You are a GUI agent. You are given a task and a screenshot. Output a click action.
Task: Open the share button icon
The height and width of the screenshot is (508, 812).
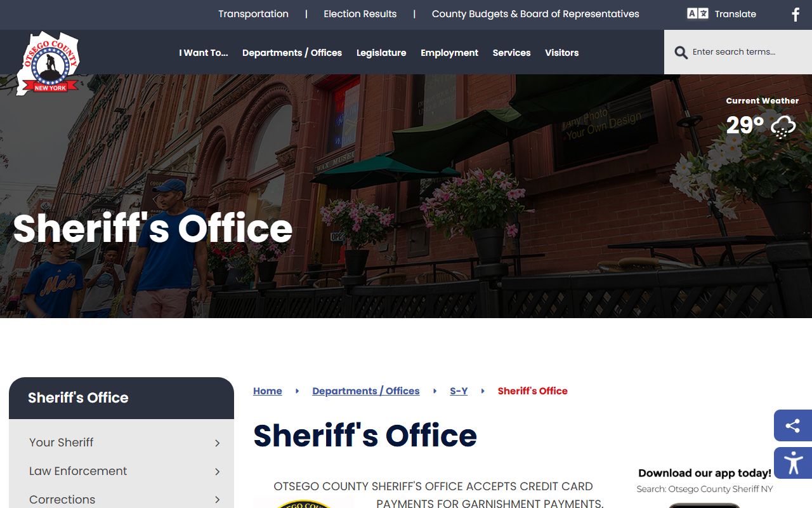(792, 425)
